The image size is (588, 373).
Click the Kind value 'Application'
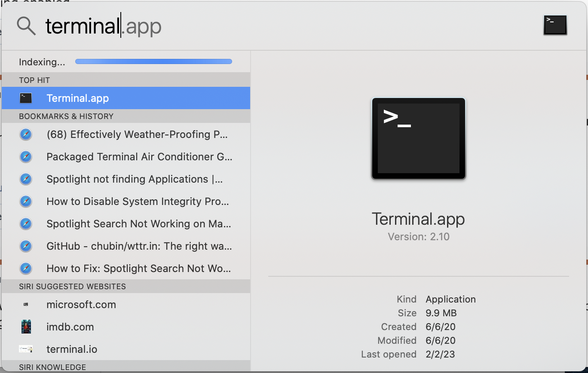pos(451,299)
